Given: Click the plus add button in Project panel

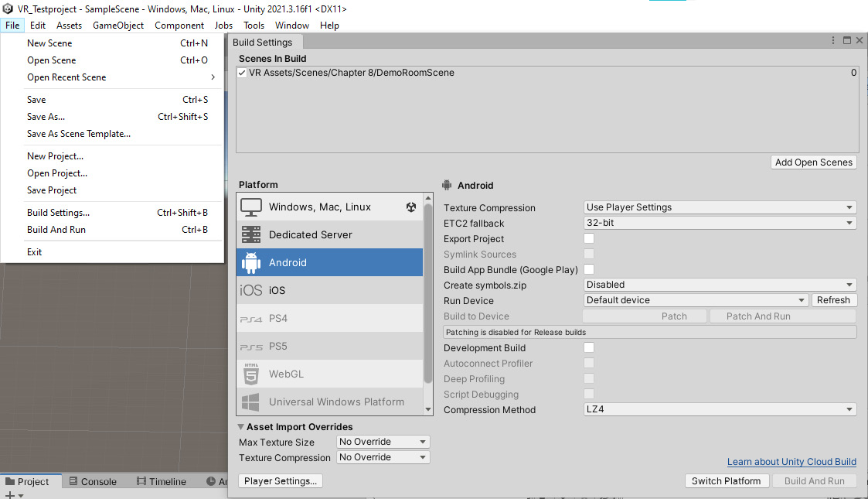Looking at the screenshot, I should 9,495.
